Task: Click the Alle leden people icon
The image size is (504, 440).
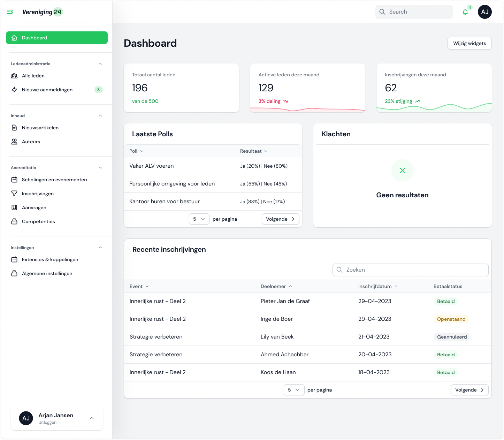Action: pyautogui.click(x=14, y=76)
